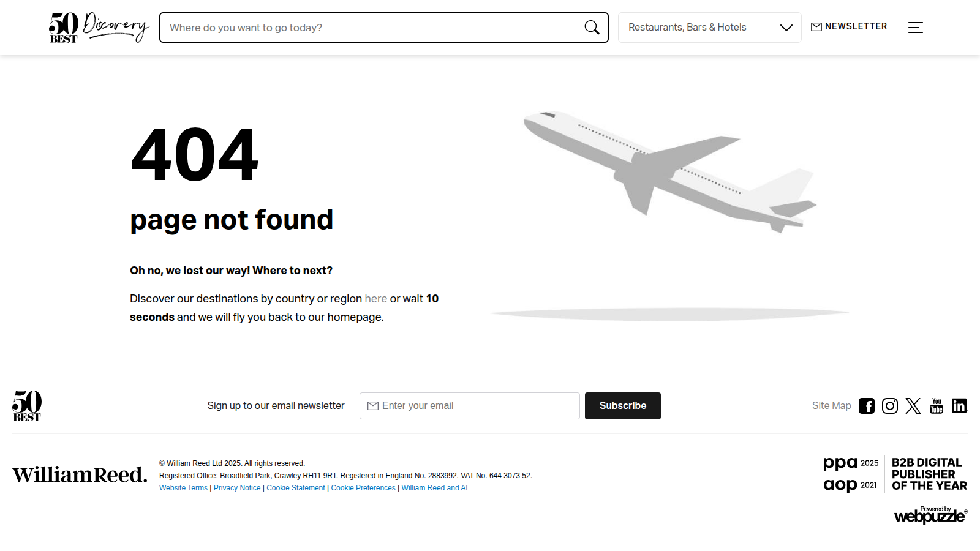View the Privacy Notice link
The height and width of the screenshot is (551, 980).
pyautogui.click(x=237, y=488)
